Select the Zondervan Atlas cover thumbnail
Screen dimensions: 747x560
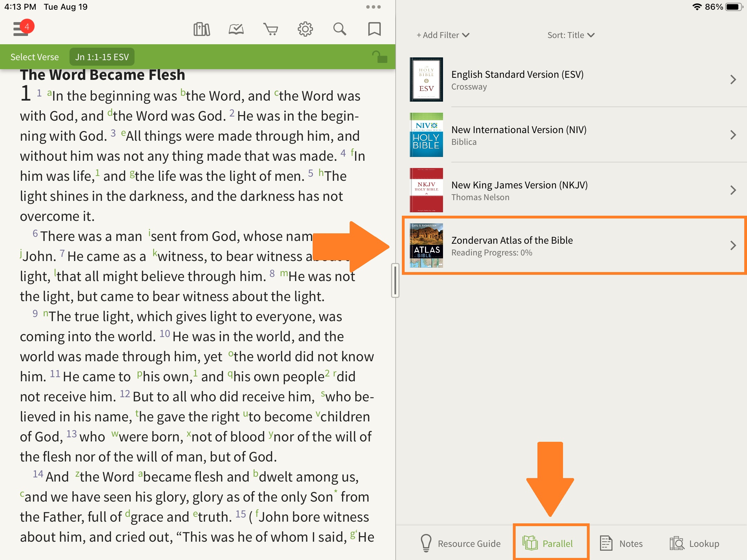[426, 245]
